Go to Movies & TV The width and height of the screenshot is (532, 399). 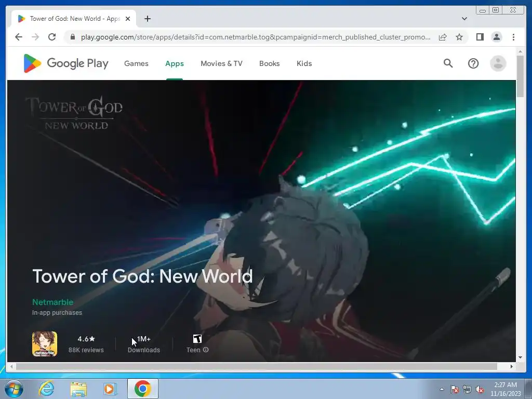click(221, 63)
